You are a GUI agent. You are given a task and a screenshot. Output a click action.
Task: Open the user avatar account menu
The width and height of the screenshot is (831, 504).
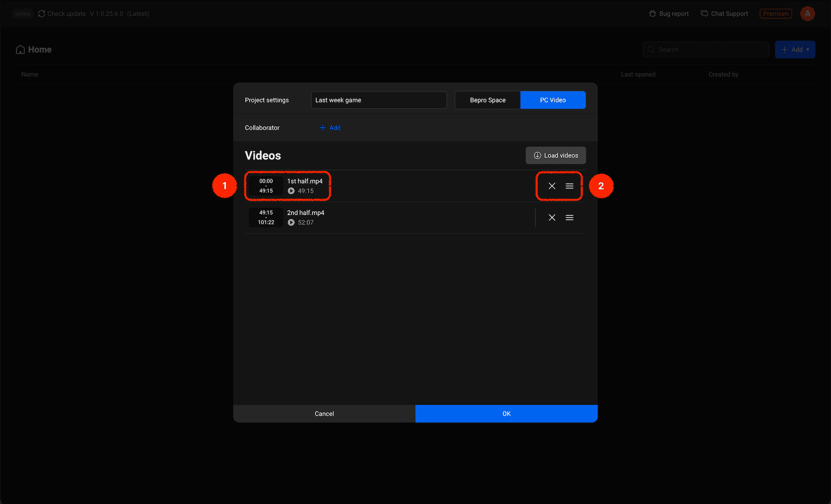(807, 14)
